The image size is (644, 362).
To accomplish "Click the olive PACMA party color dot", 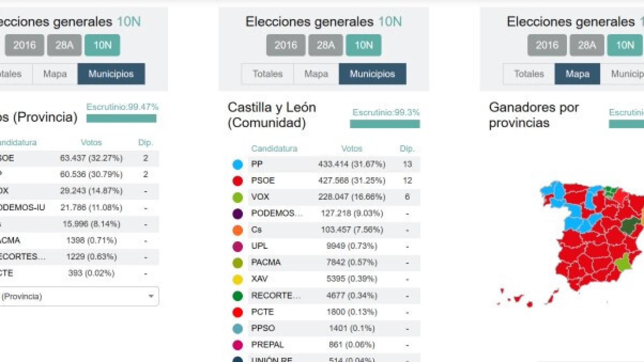I will [237, 263].
